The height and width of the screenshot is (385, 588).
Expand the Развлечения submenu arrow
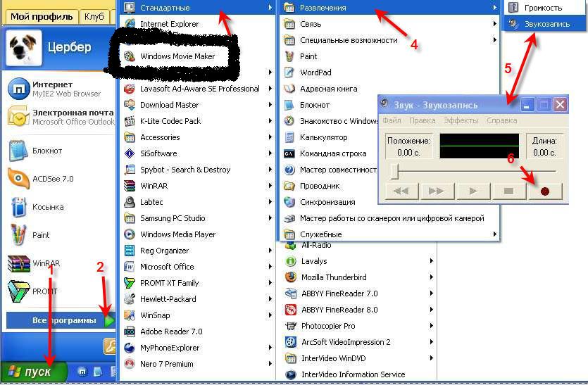coord(495,8)
